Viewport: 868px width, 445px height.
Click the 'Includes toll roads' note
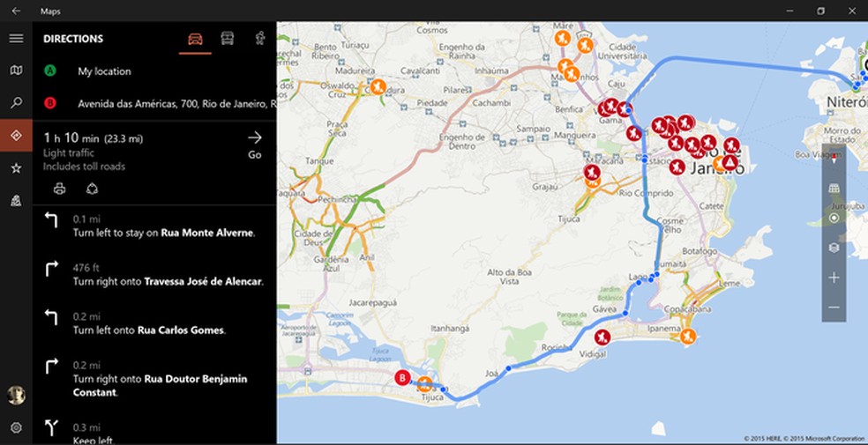(84, 167)
